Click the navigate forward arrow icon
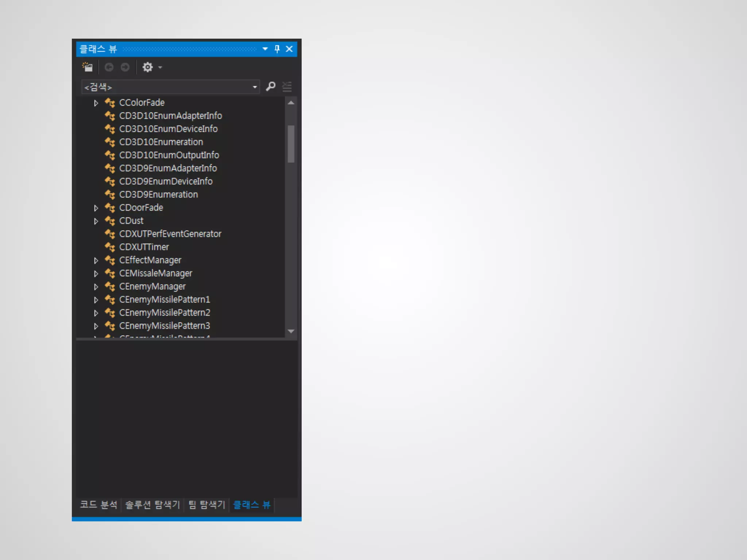Viewport: 747px width, 560px height. pyautogui.click(x=125, y=67)
